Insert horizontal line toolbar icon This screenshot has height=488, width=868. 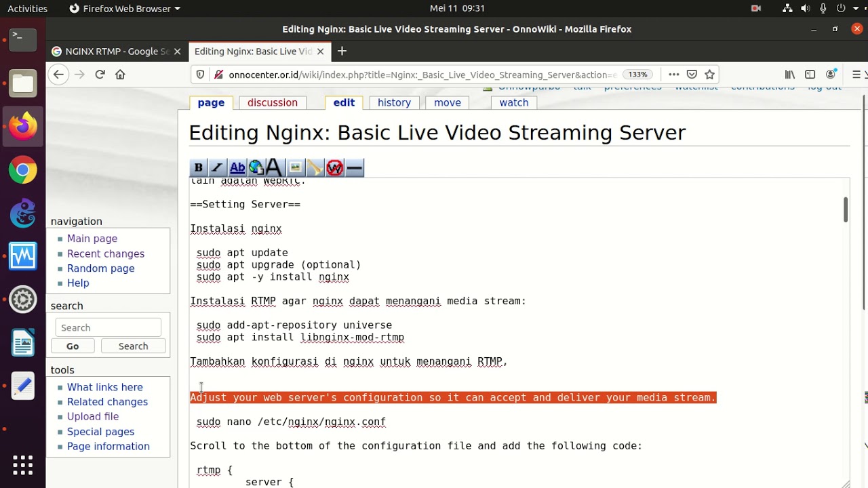[355, 168]
